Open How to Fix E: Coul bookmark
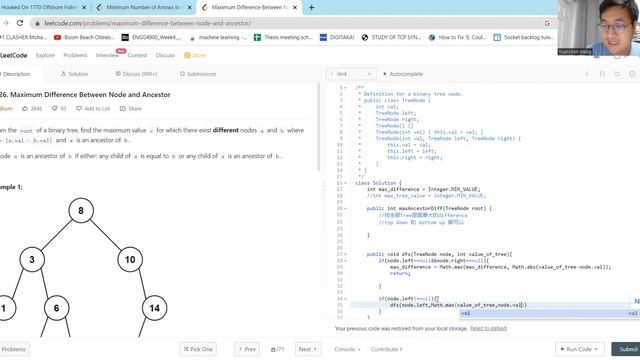The image size is (640, 360). click(x=458, y=37)
